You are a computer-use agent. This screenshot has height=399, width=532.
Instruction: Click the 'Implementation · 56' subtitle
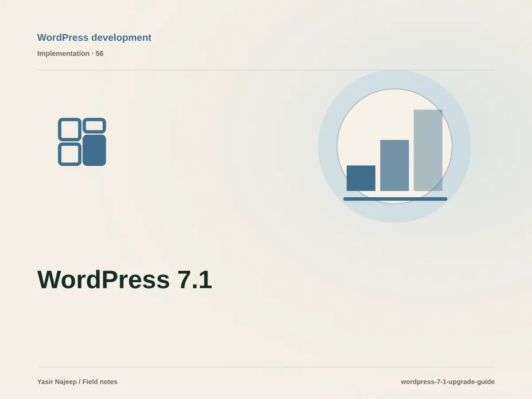[70, 54]
